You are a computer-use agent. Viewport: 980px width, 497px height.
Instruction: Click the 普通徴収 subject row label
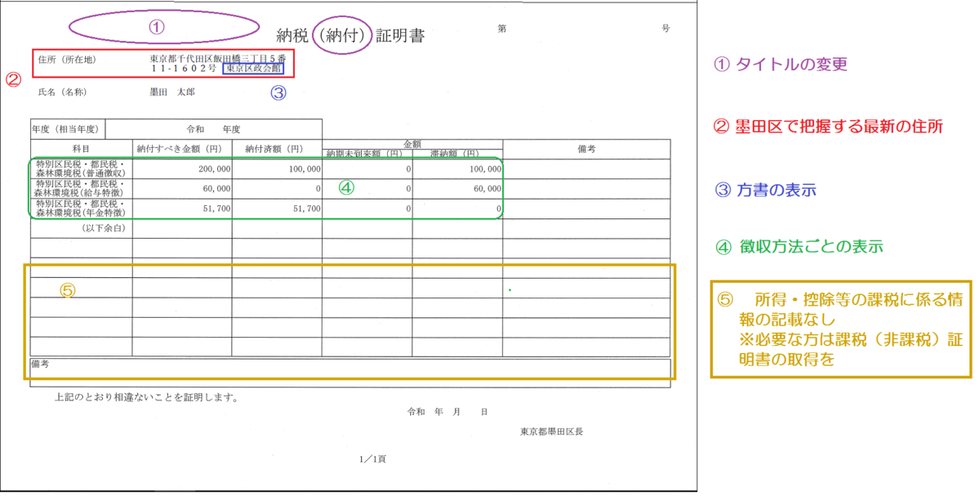[x=81, y=168]
